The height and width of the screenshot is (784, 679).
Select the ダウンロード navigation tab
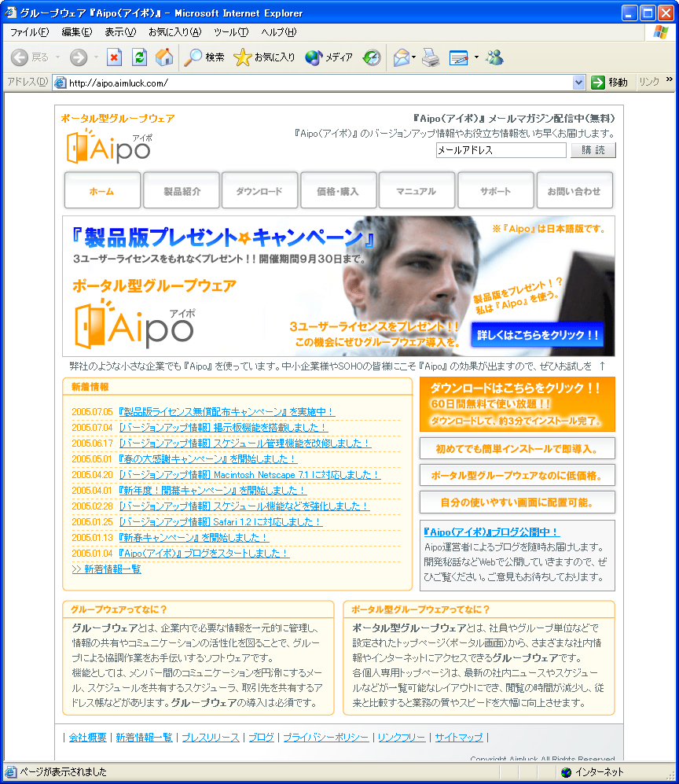click(260, 190)
